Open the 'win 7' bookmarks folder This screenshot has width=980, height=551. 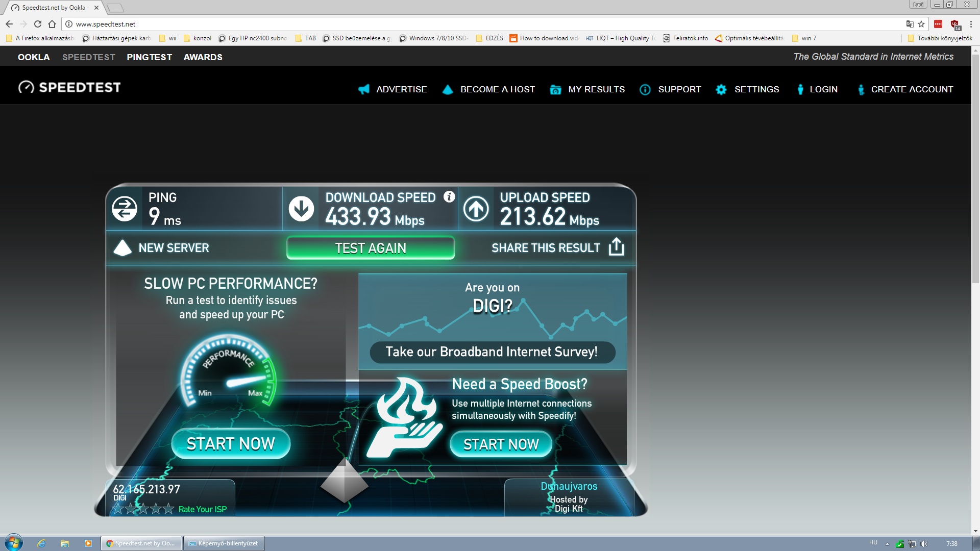pos(804,38)
